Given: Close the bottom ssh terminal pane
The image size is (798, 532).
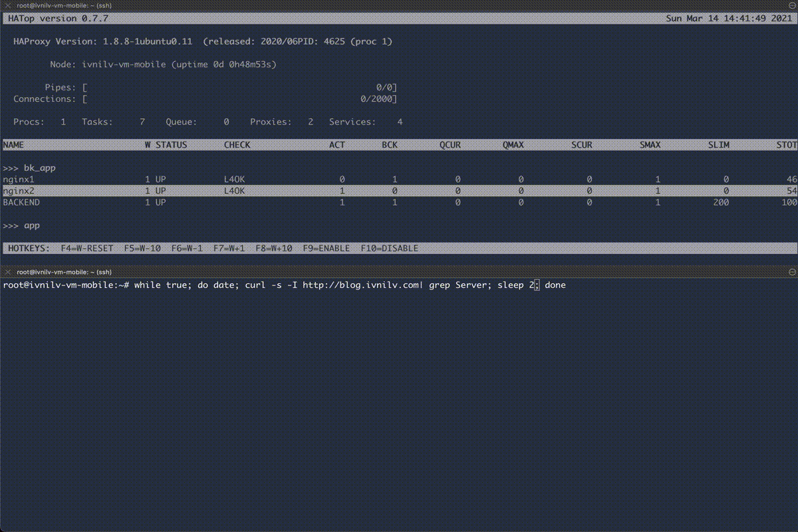Looking at the screenshot, I should (x=8, y=272).
